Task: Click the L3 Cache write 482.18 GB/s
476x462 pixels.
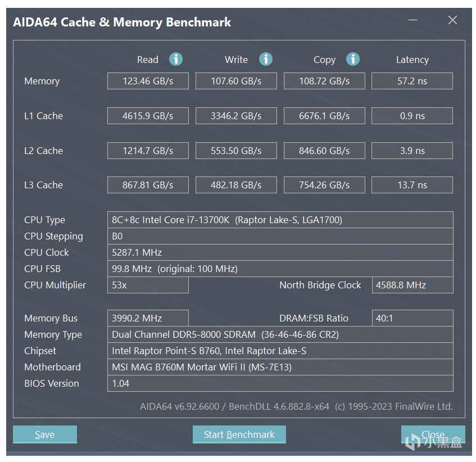Action: point(236,185)
